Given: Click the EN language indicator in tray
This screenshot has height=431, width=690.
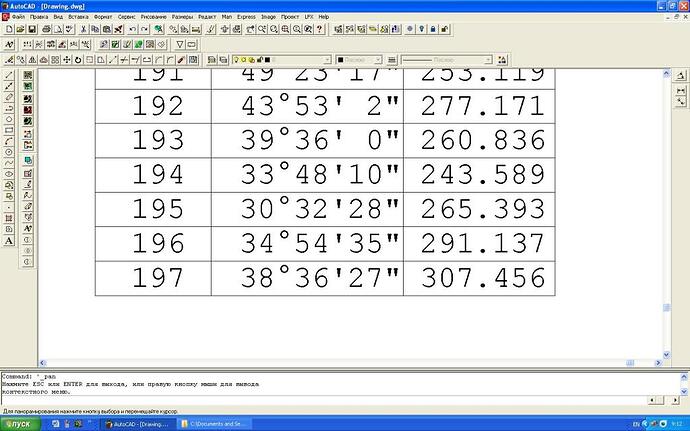Looking at the screenshot, I should point(636,424).
